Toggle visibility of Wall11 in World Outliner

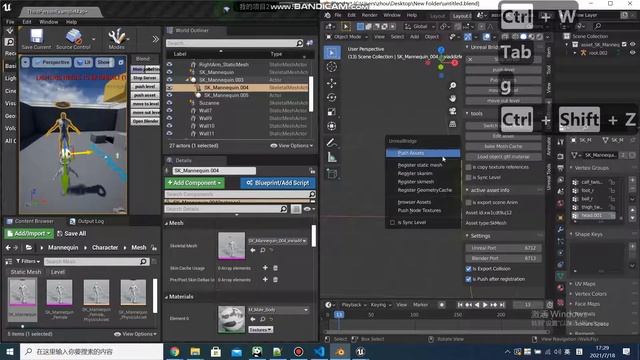[169, 133]
